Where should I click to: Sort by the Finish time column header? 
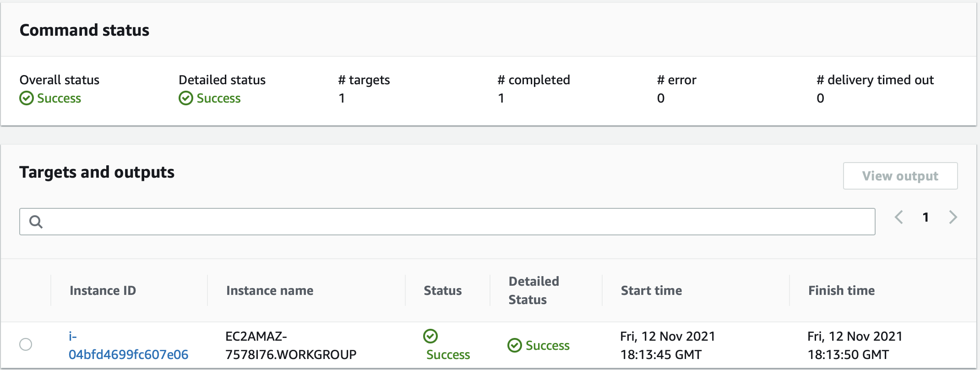coord(841,290)
